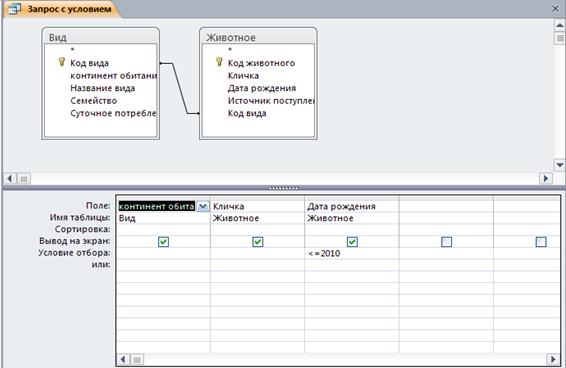Screen dimensions: 566x368
Task: Click the query icon in the tab title
Action: (x=15, y=9)
